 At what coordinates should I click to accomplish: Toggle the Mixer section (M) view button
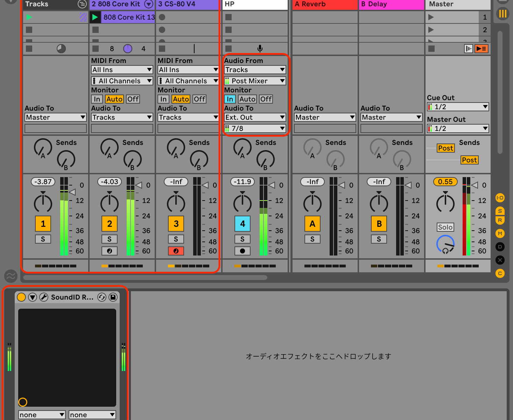point(500,233)
